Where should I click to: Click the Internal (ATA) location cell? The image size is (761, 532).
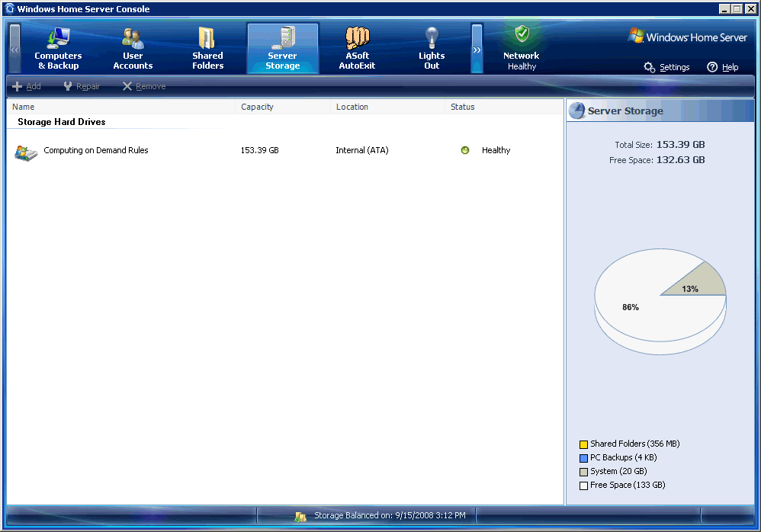[x=362, y=150]
